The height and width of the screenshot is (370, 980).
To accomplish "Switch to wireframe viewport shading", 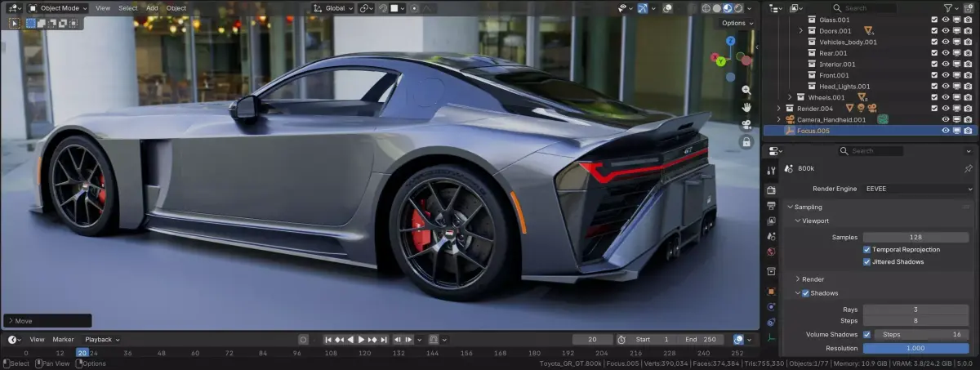I will tap(707, 8).
